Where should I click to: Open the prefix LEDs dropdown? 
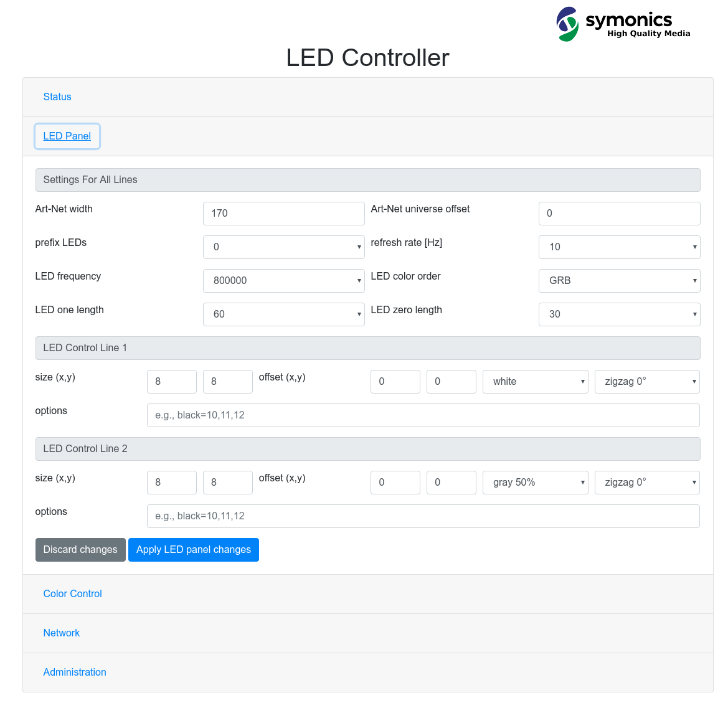coord(283,247)
